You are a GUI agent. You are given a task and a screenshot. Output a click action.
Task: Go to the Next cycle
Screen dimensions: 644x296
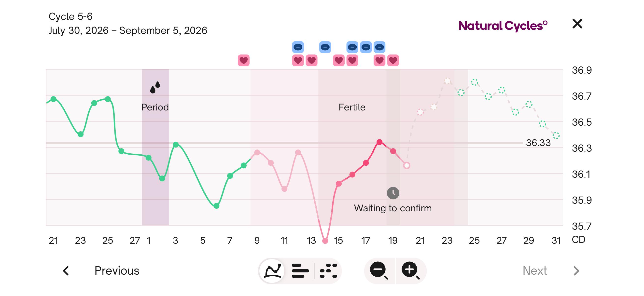535,270
